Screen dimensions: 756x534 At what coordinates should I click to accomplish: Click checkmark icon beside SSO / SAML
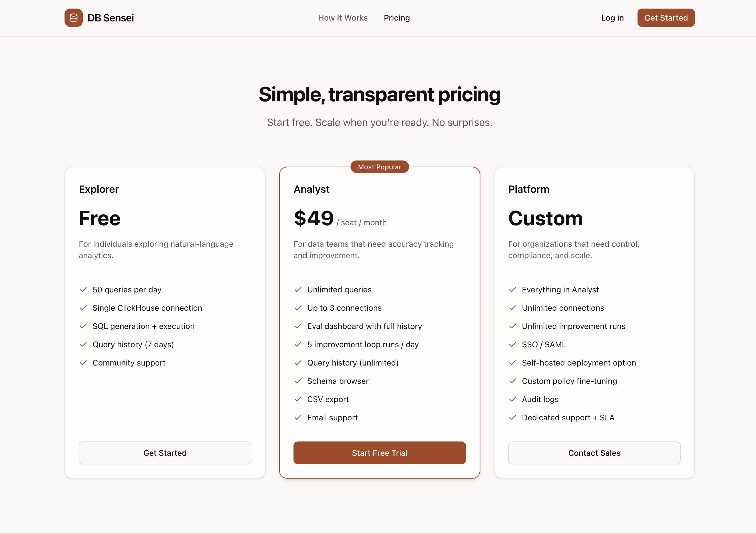(x=513, y=344)
